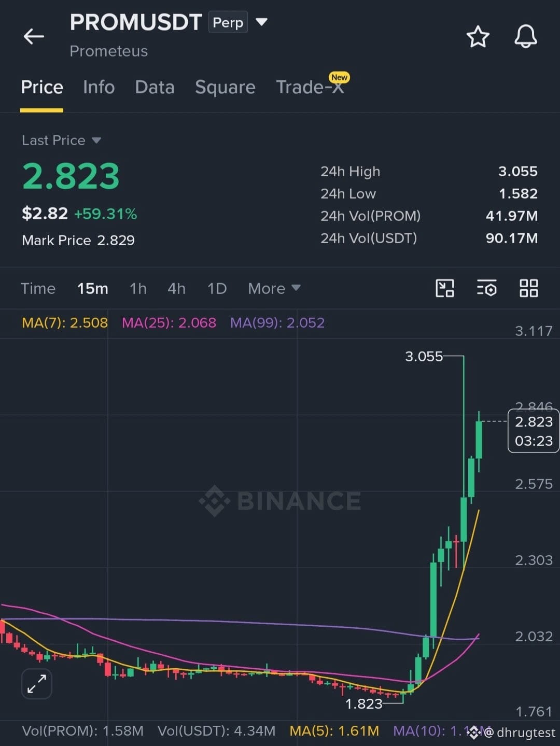Tap the 2.303 axis label
560x746 pixels.
pos(534,560)
